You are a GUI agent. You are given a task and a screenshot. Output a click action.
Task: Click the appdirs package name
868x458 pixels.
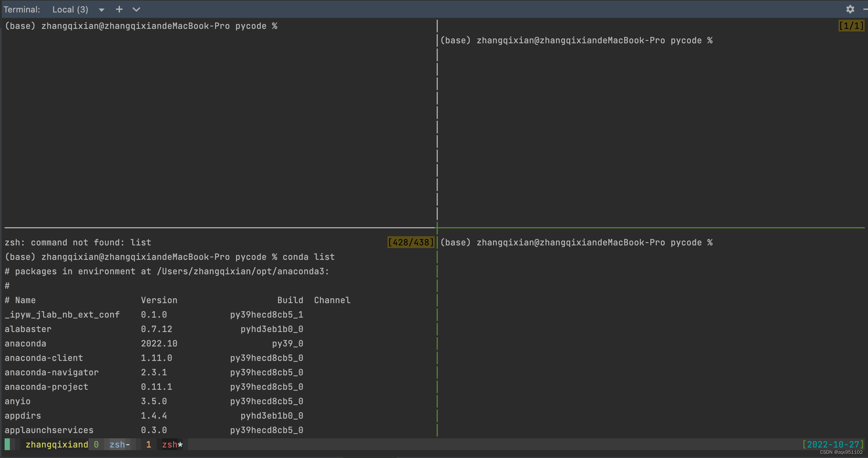(23, 416)
